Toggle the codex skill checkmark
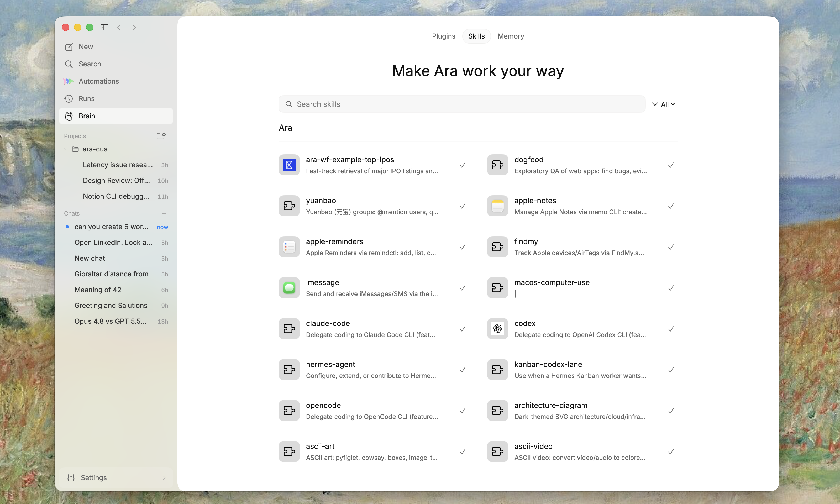The image size is (840, 504). pos(671,329)
